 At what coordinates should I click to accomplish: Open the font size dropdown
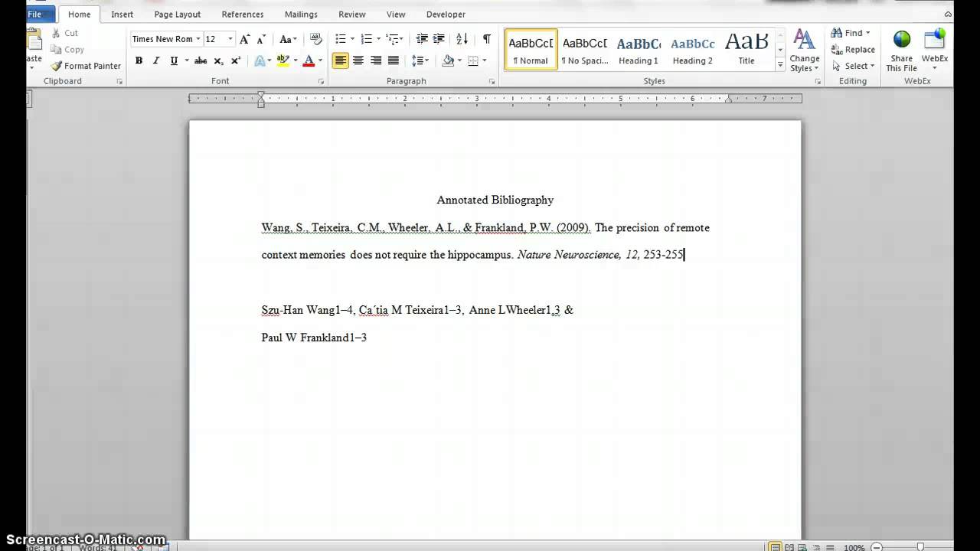230,39
